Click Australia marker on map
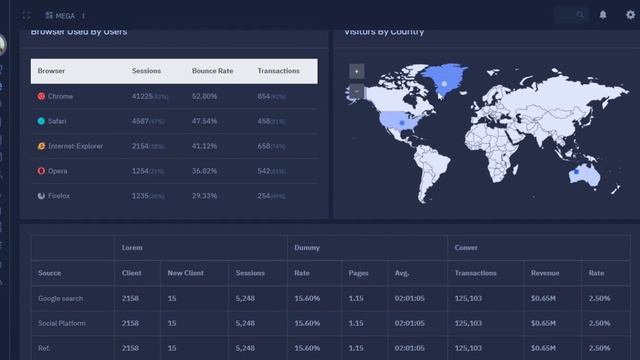 pos(576,172)
